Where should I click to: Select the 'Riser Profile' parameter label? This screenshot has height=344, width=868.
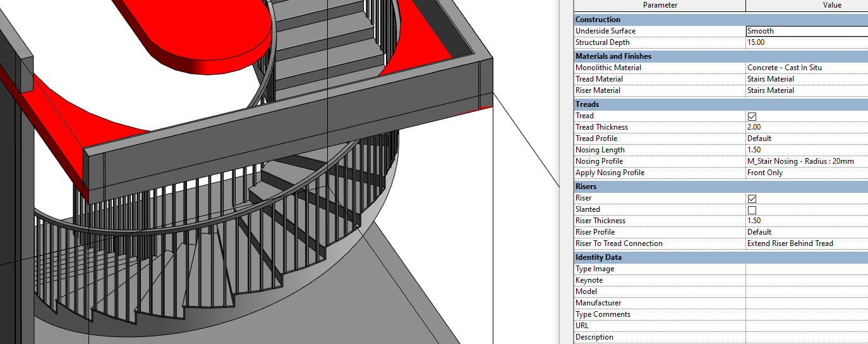[595, 232]
